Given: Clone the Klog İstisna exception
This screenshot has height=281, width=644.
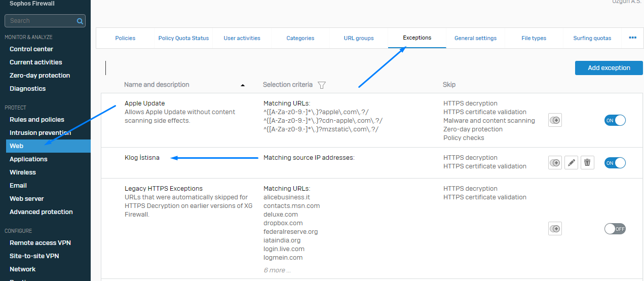Looking at the screenshot, I should (x=555, y=163).
